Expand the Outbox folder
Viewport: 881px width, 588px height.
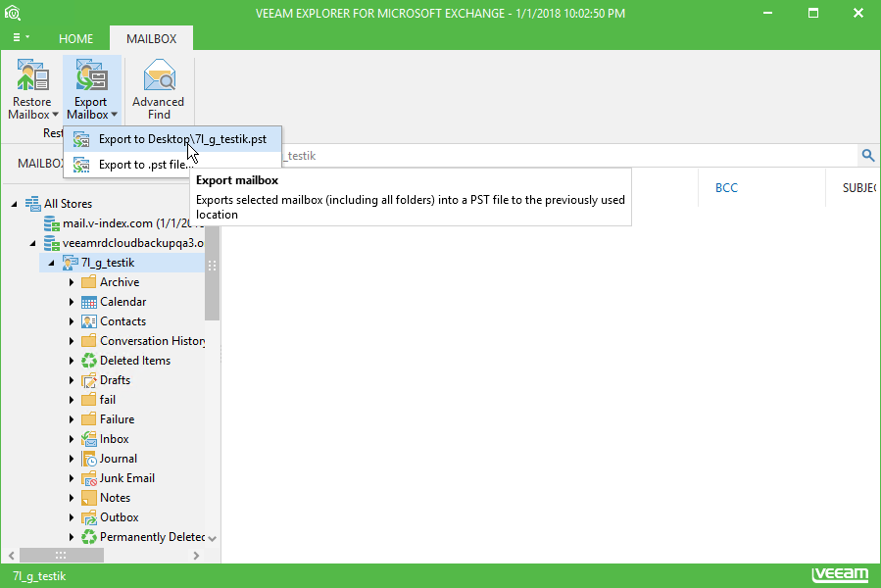(x=72, y=517)
